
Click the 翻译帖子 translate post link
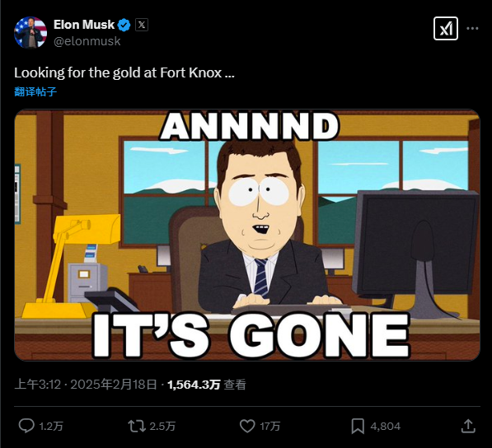click(x=35, y=91)
